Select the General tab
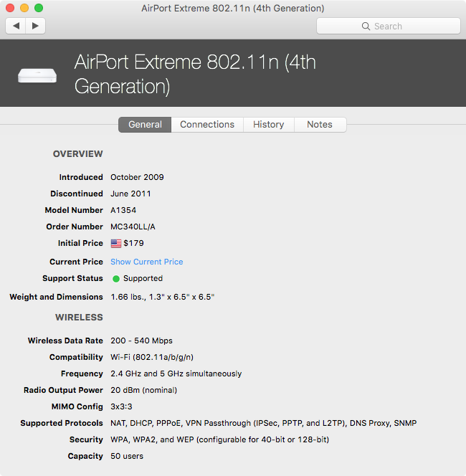This screenshot has height=476, width=466. 145,124
